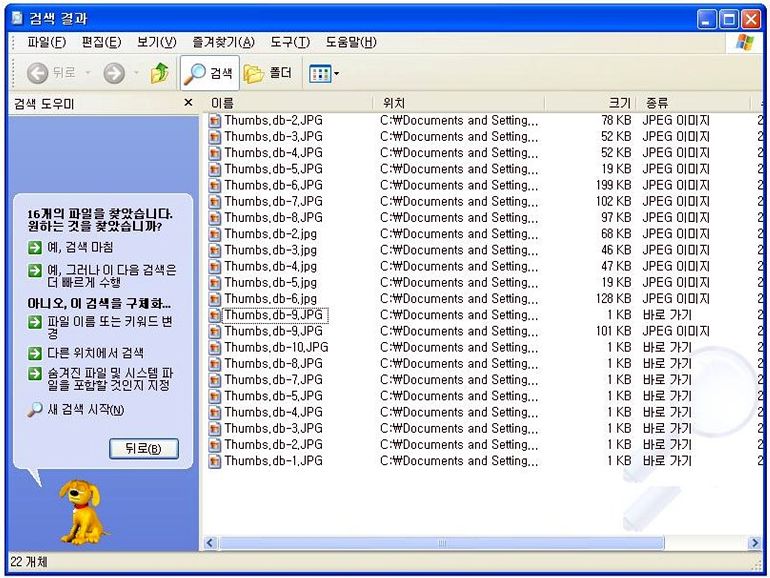
Task: Click '다른 위치에서 검색' link
Action: click(x=95, y=353)
